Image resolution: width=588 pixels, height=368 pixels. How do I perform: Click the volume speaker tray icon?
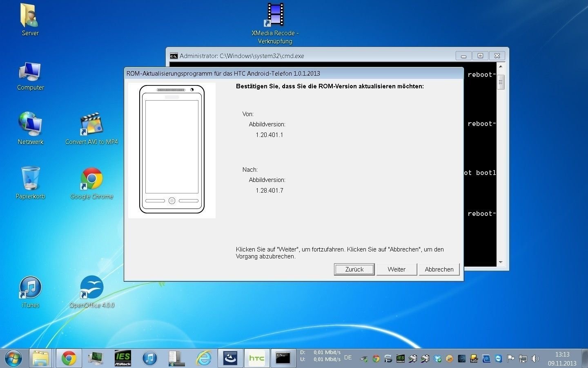click(535, 359)
